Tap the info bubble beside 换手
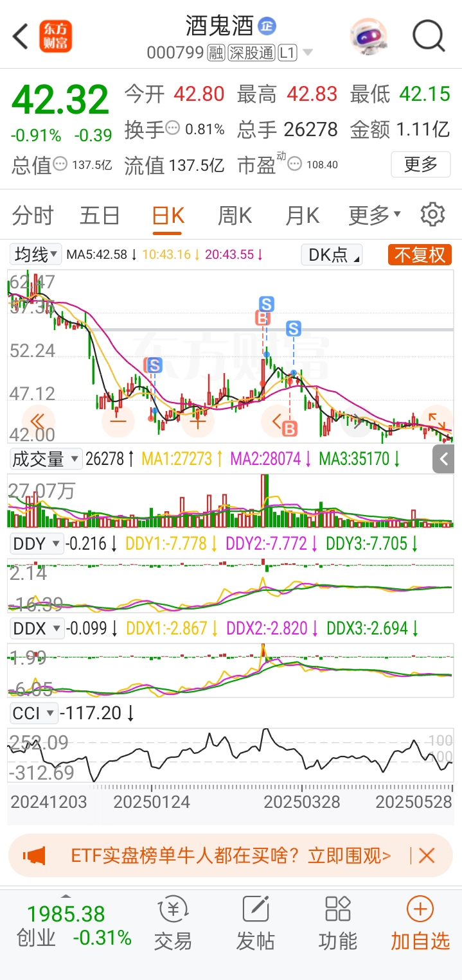 pyautogui.click(x=173, y=128)
